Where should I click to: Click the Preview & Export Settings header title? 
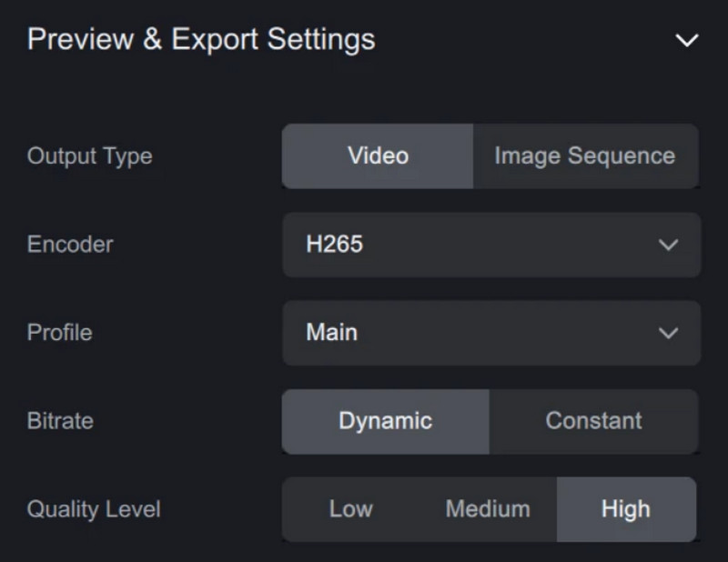[201, 40]
